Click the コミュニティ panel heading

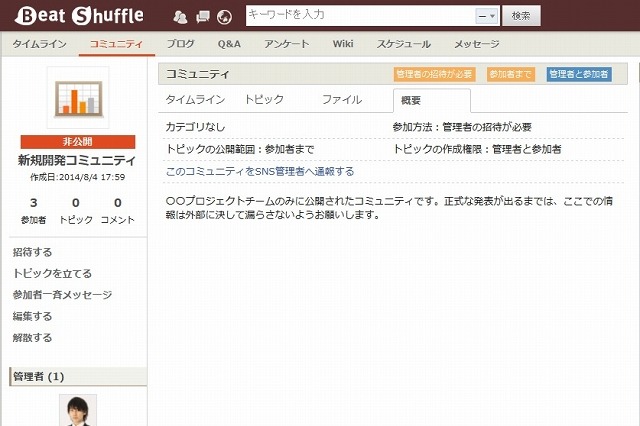[198, 74]
